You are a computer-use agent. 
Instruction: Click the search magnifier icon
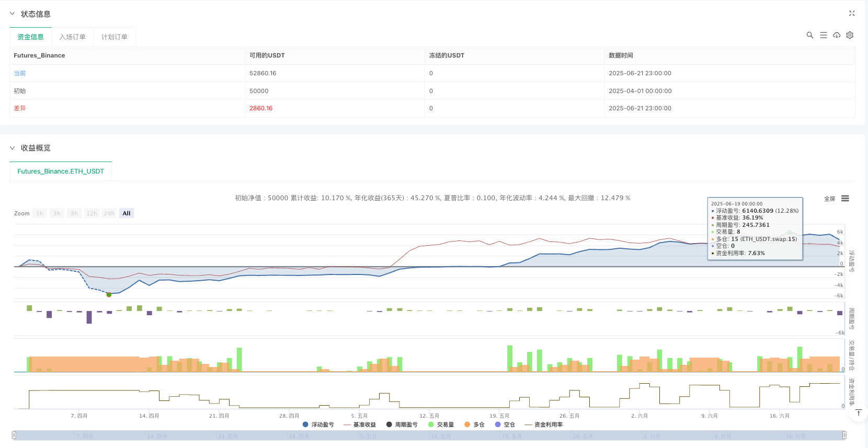pyautogui.click(x=809, y=35)
